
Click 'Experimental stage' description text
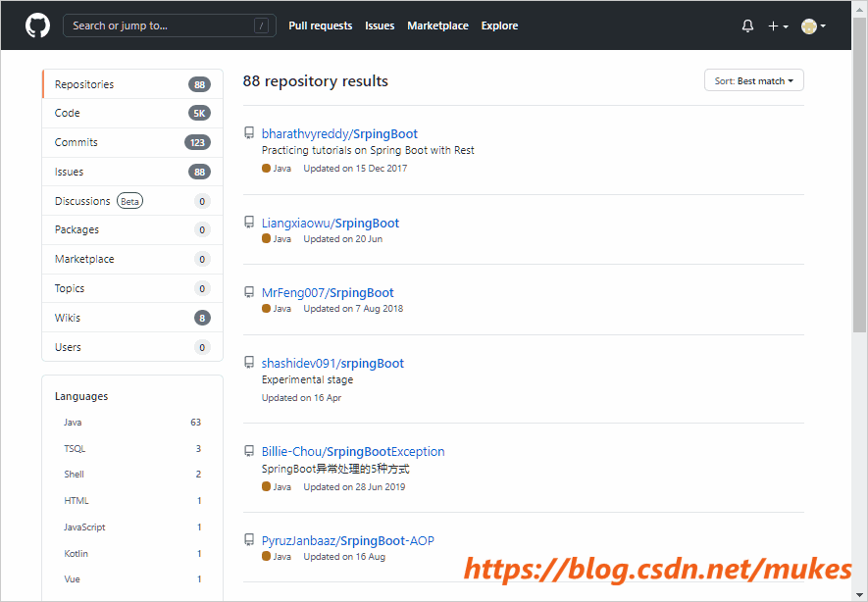point(307,379)
